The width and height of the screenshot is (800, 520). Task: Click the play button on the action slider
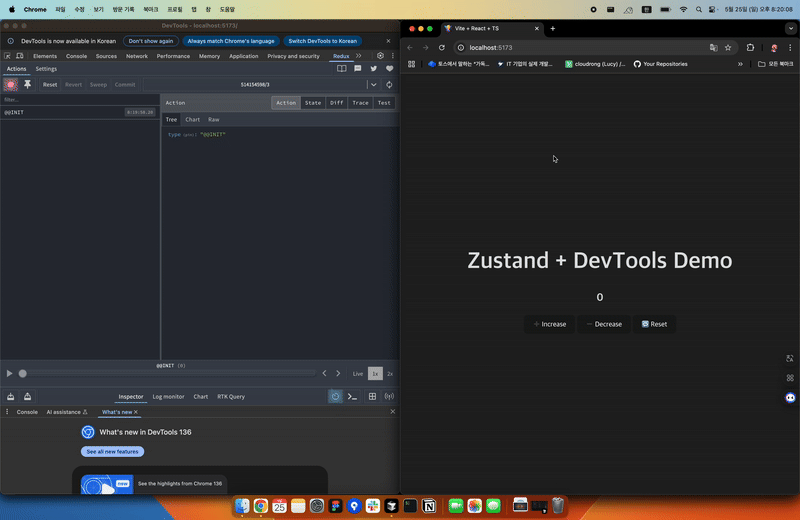point(9,374)
